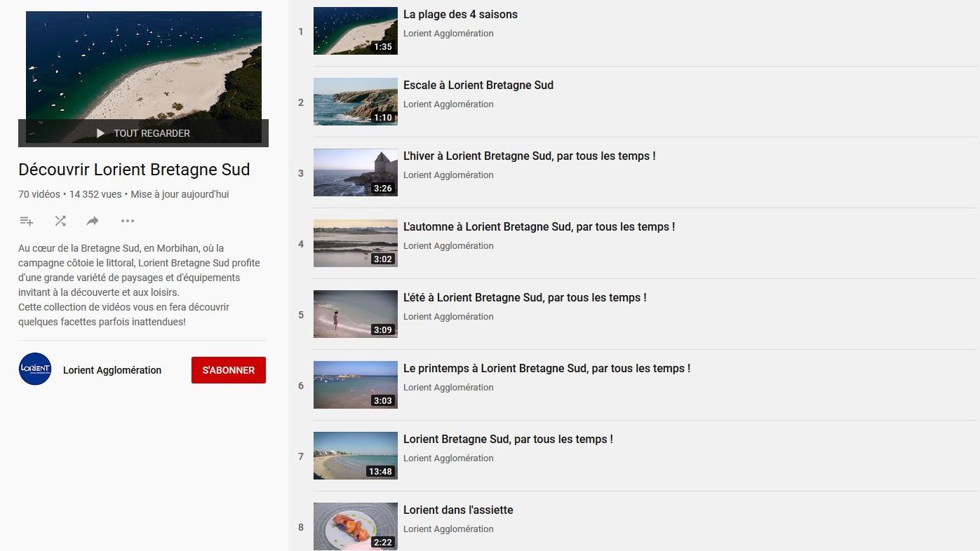
Task: Open the channel name under Lorient dans l'assiette
Action: pos(448,529)
